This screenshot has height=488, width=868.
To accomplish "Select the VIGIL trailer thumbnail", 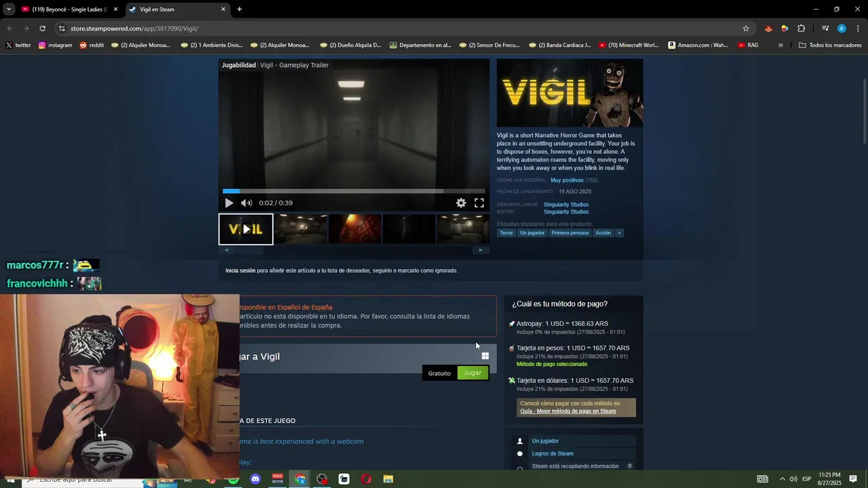I will point(245,229).
